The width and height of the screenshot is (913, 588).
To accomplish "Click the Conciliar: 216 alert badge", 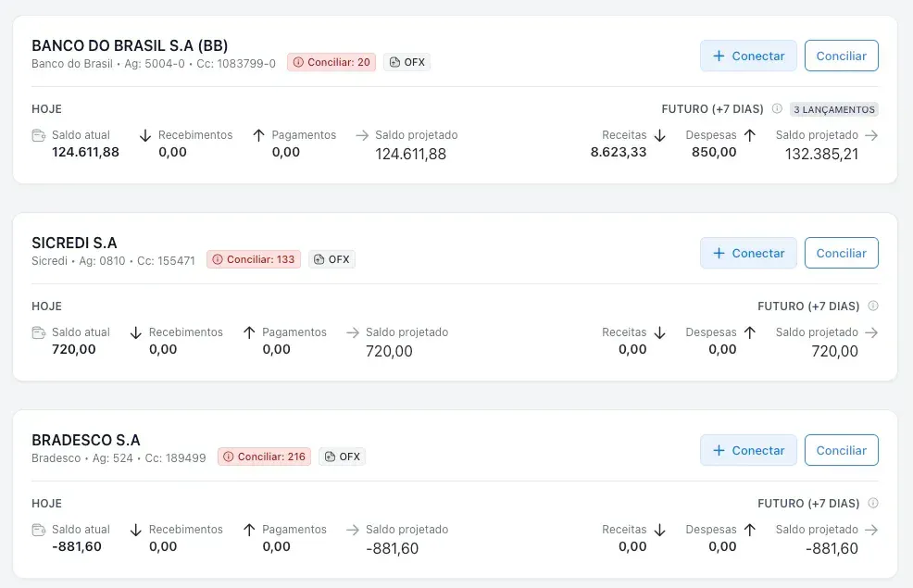I will tap(264, 457).
